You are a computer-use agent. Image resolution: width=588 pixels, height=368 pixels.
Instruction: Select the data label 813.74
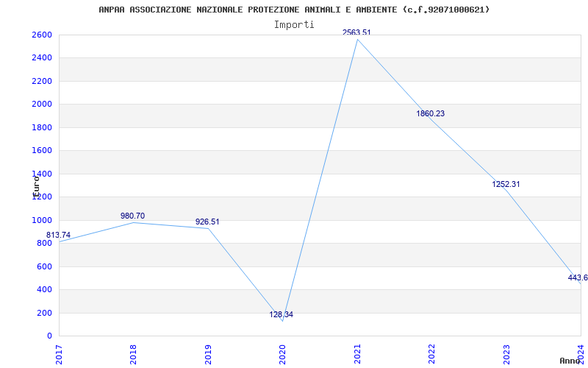58,235
